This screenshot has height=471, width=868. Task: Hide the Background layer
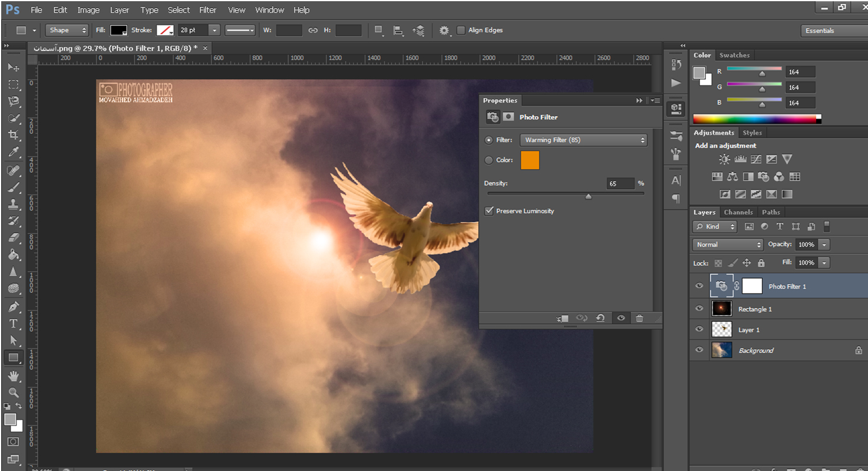tap(699, 350)
